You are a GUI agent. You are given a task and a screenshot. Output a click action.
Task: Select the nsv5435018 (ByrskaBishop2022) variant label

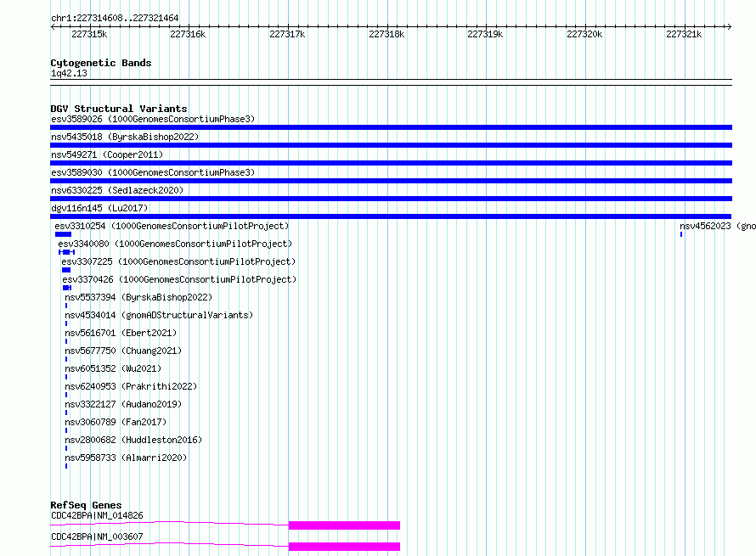point(125,137)
